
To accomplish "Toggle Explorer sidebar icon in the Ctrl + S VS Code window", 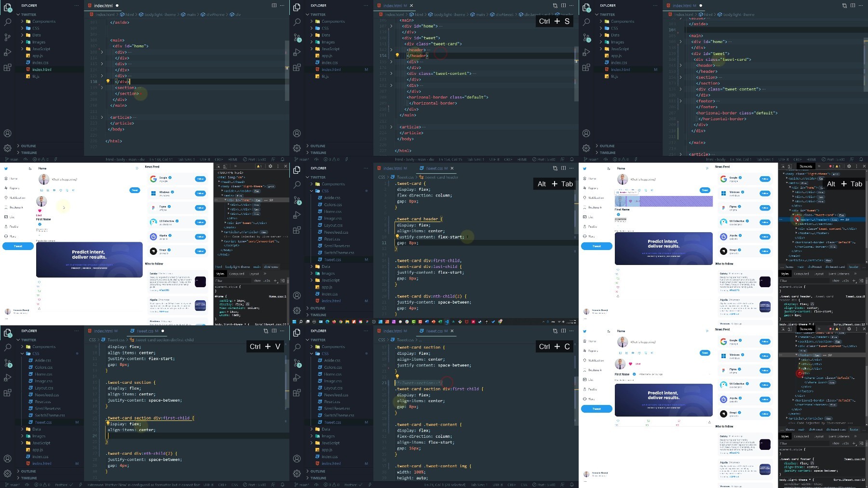I will point(297,7).
